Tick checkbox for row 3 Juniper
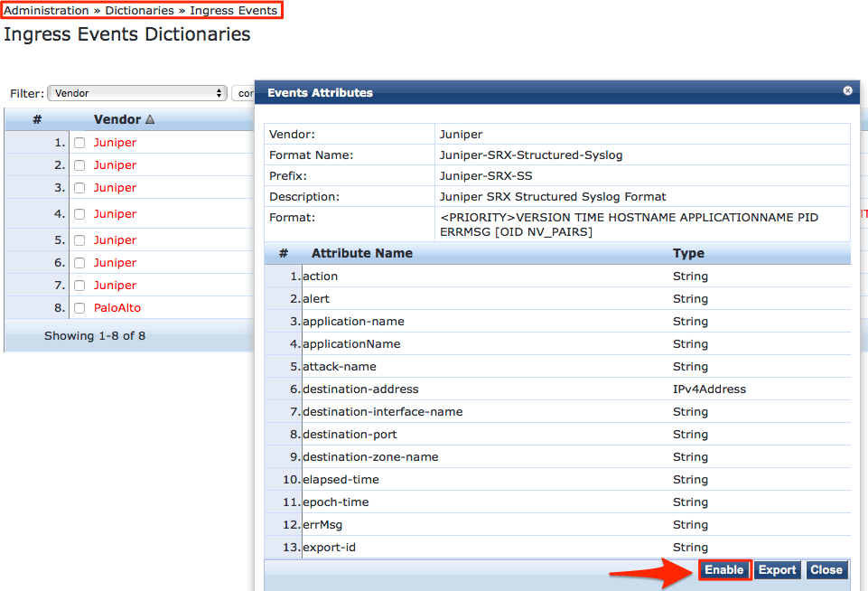The height and width of the screenshot is (591, 868). (79, 188)
